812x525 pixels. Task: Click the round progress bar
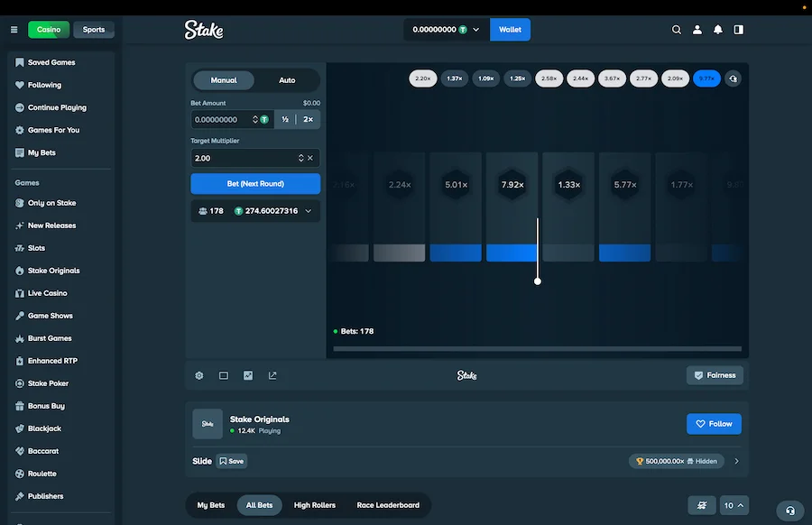pyautogui.click(x=537, y=349)
